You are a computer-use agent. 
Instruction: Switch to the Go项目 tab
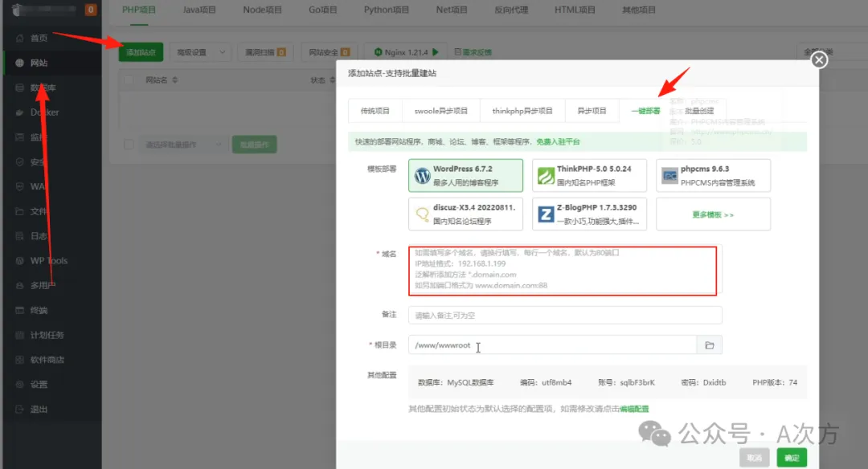[323, 10]
